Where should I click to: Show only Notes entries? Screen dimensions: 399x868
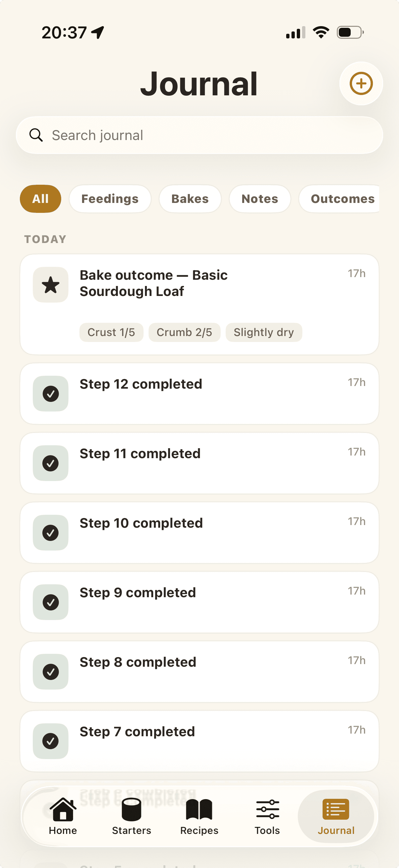pos(260,199)
